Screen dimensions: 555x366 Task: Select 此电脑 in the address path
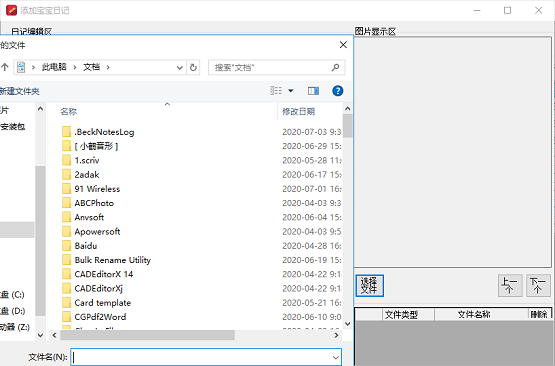pyautogui.click(x=54, y=67)
